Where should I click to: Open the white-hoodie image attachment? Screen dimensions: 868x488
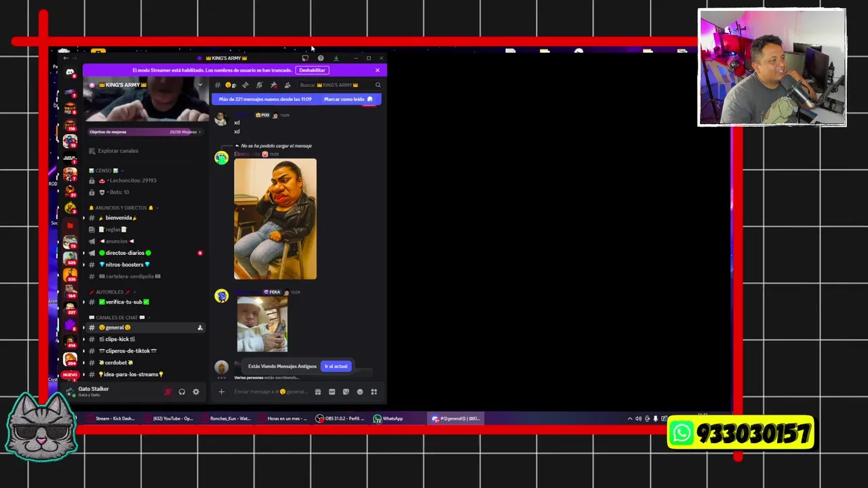(262, 325)
